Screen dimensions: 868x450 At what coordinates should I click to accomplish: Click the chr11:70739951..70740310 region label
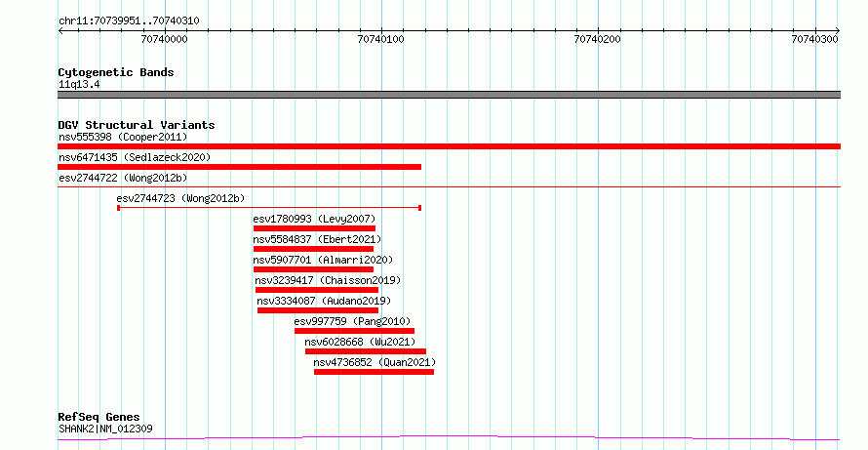pyautogui.click(x=129, y=21)
